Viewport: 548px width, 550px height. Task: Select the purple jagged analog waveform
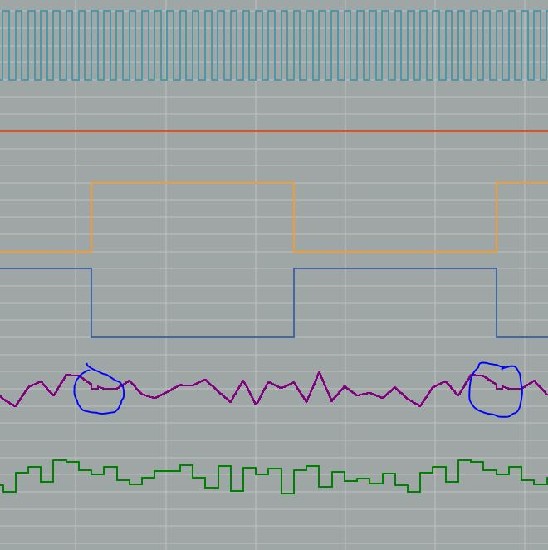274,389
